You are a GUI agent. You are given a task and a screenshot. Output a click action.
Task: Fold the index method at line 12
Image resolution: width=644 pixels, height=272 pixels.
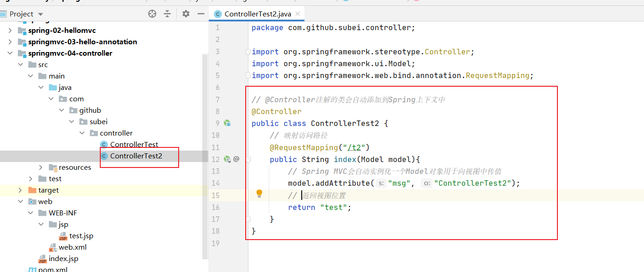248,159
